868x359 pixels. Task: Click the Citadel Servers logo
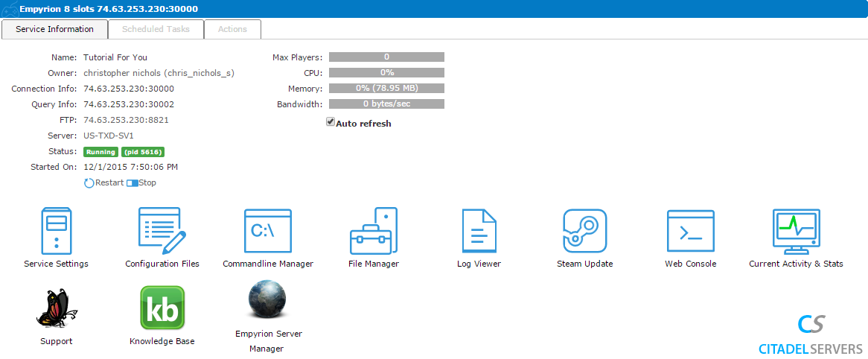coord(811,334)
